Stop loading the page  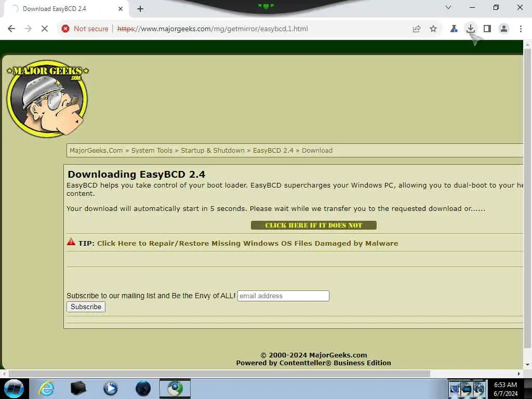pos(45,29)
